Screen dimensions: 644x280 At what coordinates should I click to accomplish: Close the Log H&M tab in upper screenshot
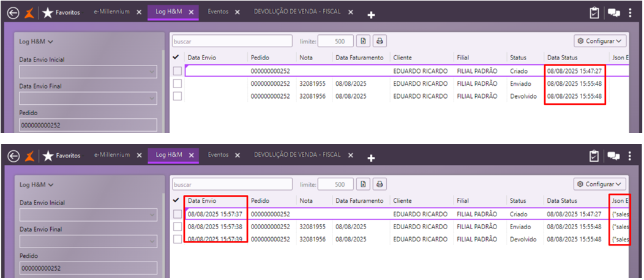point(191,12)
